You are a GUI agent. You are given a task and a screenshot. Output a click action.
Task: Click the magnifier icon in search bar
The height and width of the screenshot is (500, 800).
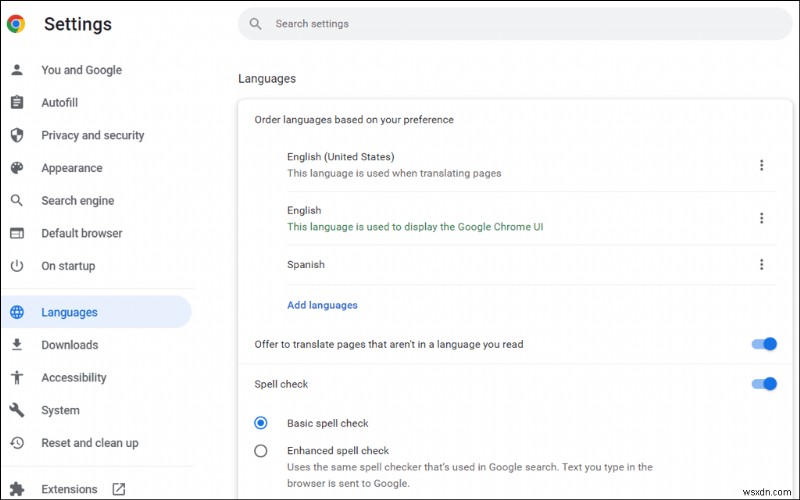[256, 24]
